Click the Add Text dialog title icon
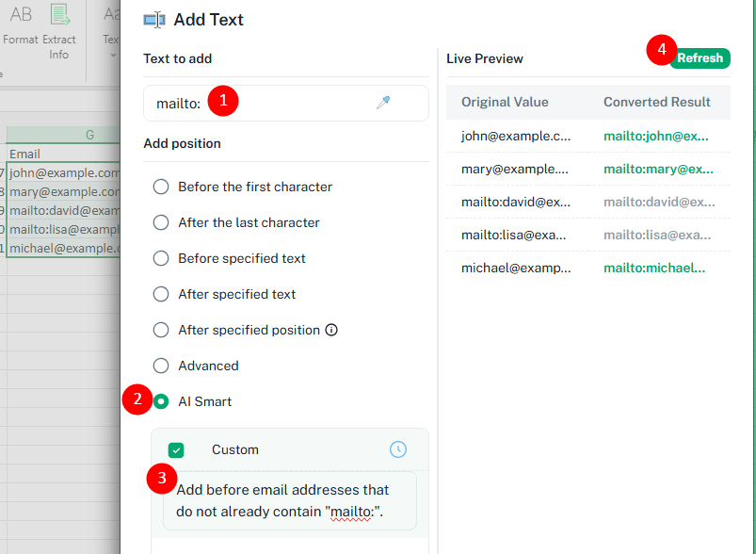The height and width of the screenshot is (554, 756). 154,21
